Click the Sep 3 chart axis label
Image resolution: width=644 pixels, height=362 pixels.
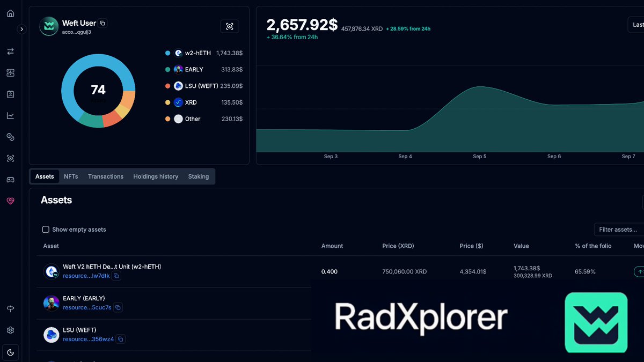click(331, 157)
